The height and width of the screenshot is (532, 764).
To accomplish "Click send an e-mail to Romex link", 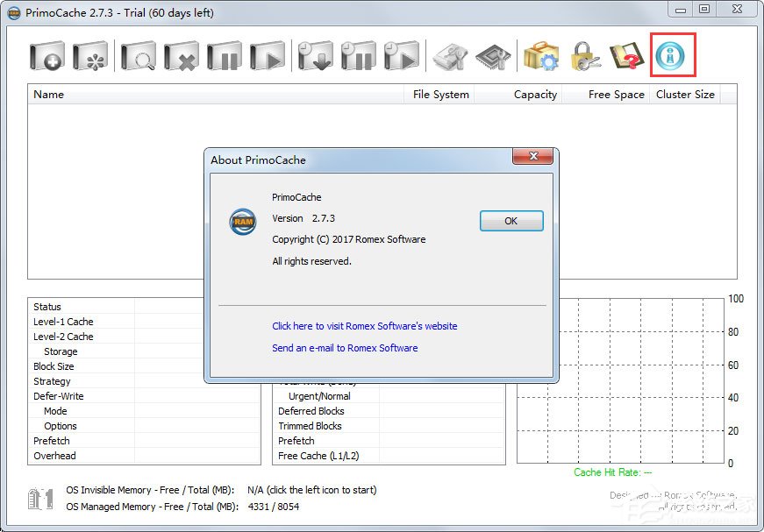I will [345, 348].
